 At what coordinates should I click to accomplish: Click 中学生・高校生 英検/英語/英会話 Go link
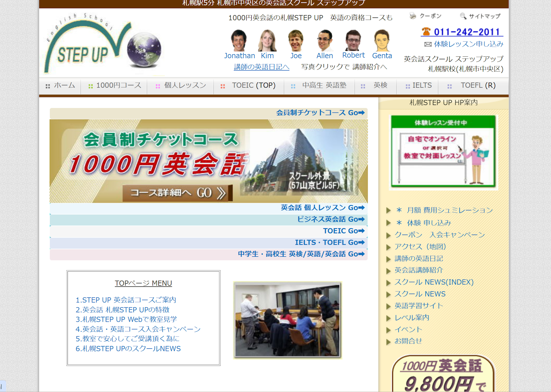(301, 254)
